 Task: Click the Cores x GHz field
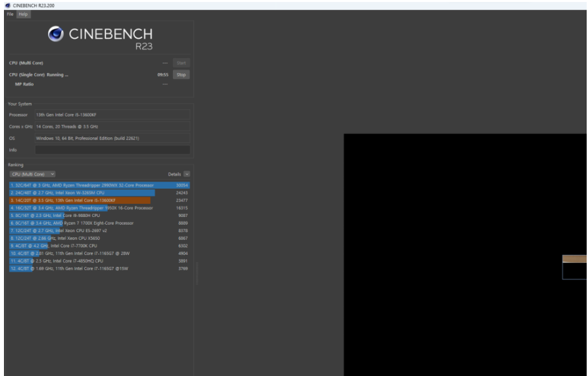pyautogui.click(x=112, y=126)
